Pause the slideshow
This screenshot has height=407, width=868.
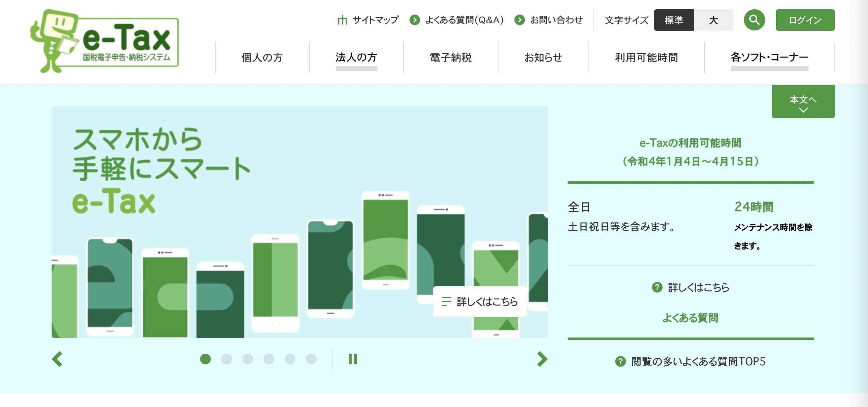[x=353, y=359]
